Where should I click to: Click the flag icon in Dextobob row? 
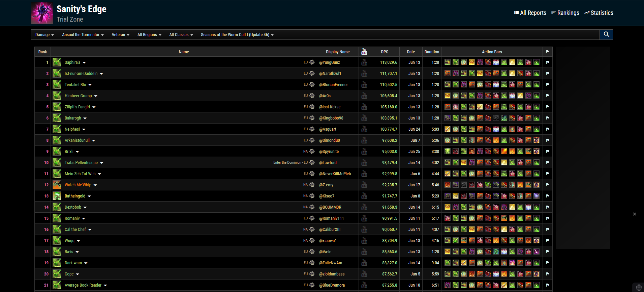[548, 207]
